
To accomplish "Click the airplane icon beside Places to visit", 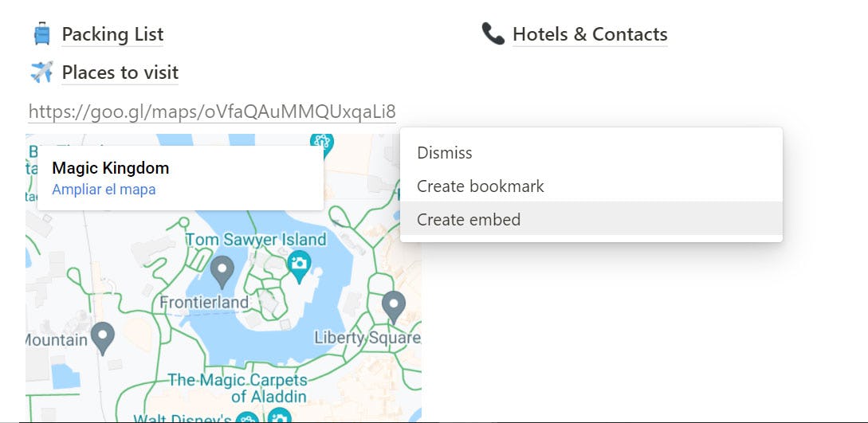I will coord(42,72).
